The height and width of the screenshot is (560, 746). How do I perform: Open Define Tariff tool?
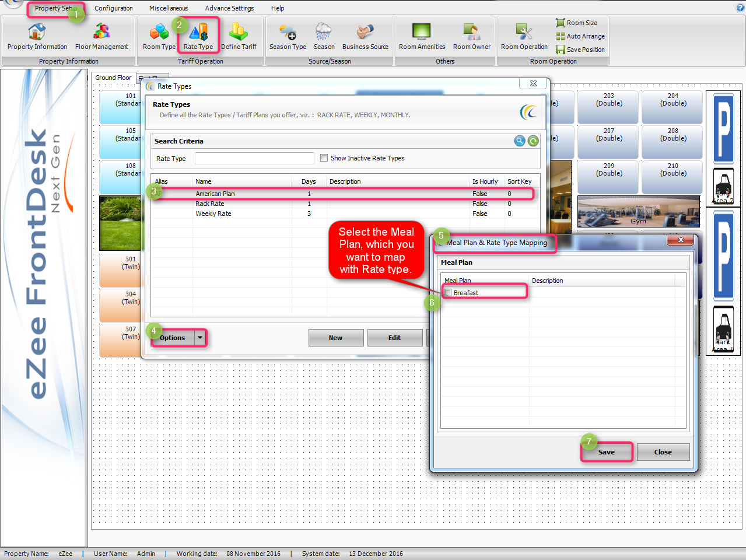[239, 37]
